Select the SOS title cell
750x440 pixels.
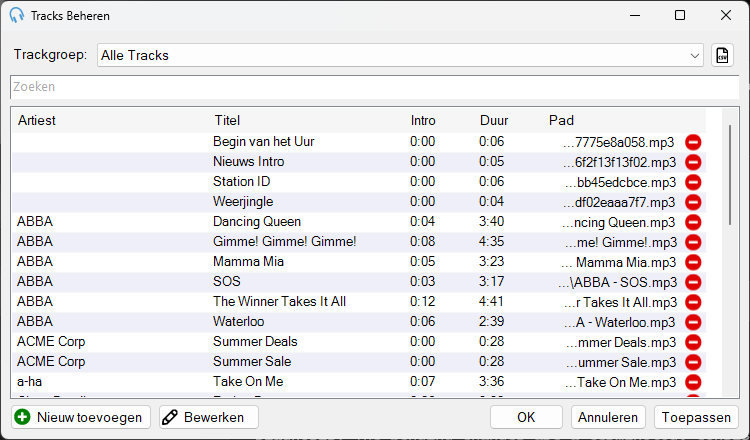(x=227, y=282)
